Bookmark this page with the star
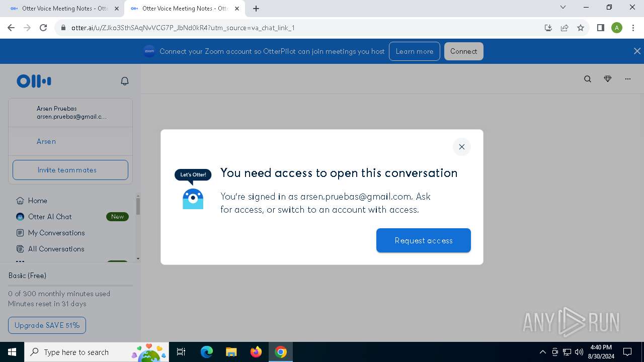The width and height of the screenshot is (644, 362). tap(581, 28)
